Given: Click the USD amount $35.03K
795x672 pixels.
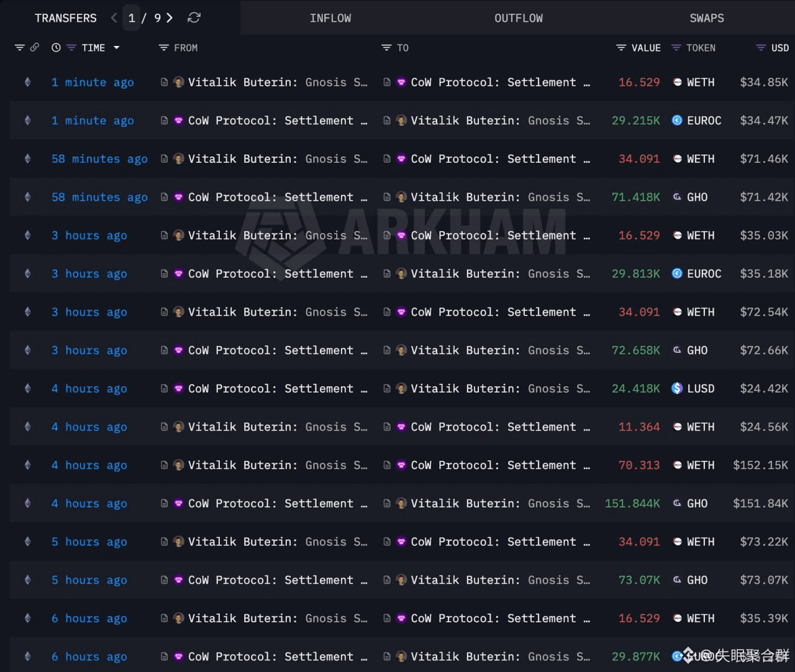Looking at the screenshot, I should [x=764, y=235].
